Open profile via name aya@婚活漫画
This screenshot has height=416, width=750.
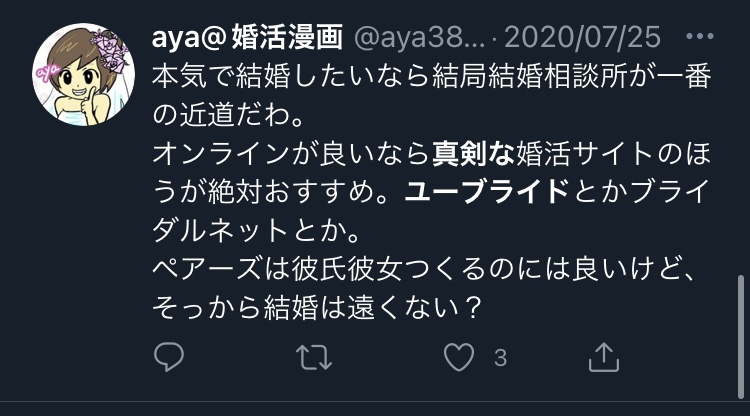pyautogui.click(x=247, y=37)
